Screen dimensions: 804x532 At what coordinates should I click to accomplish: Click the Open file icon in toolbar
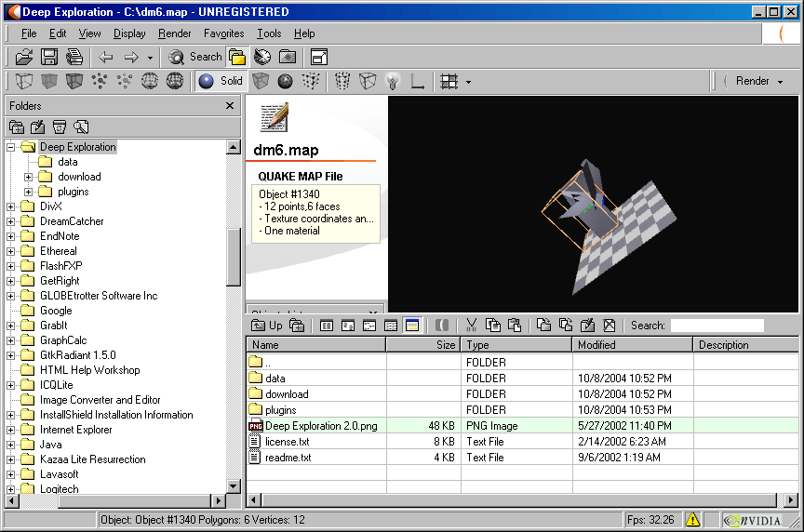coord(24,57)
